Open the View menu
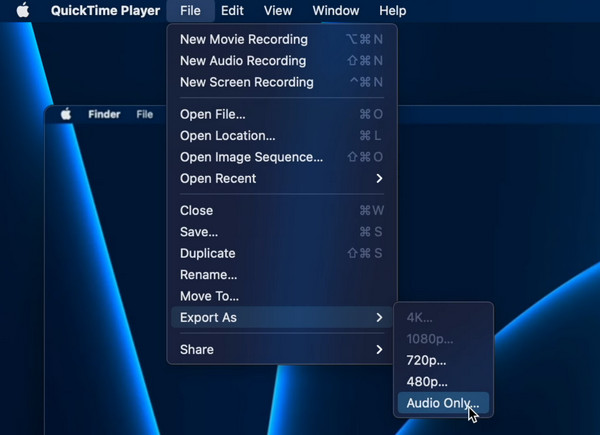Viewport: 600px width, 435px height. click(278, 10)
